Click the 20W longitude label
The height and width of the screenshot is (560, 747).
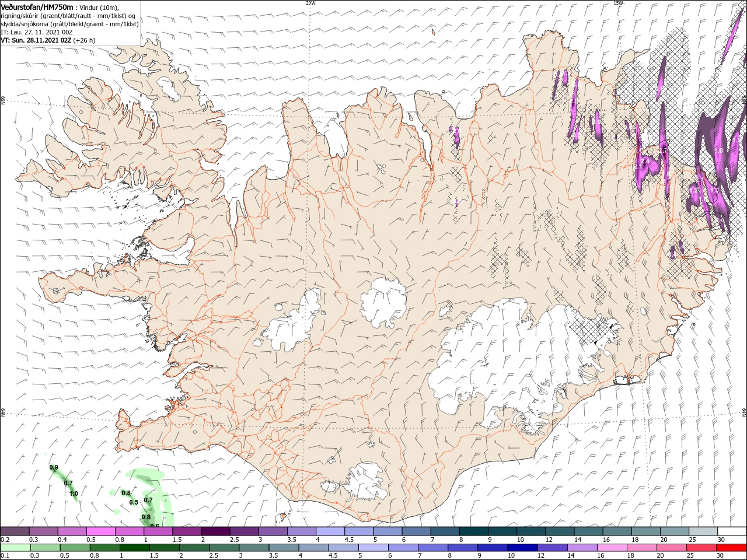(310, 3)
